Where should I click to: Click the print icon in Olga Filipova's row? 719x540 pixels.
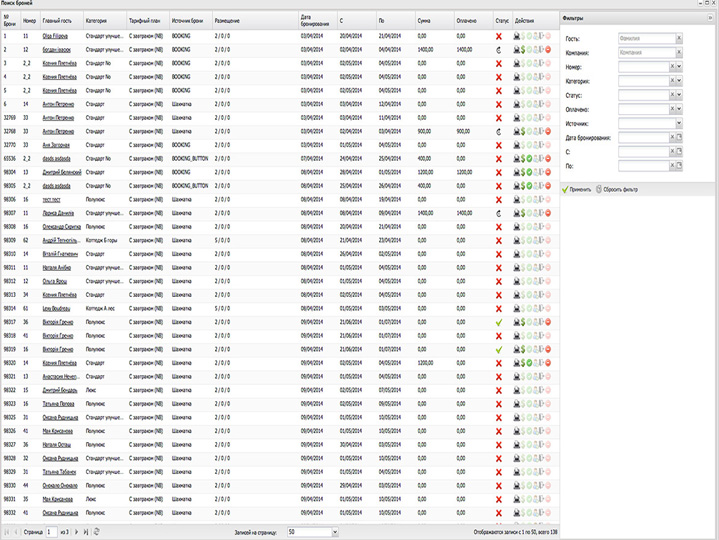pos(517,36)
